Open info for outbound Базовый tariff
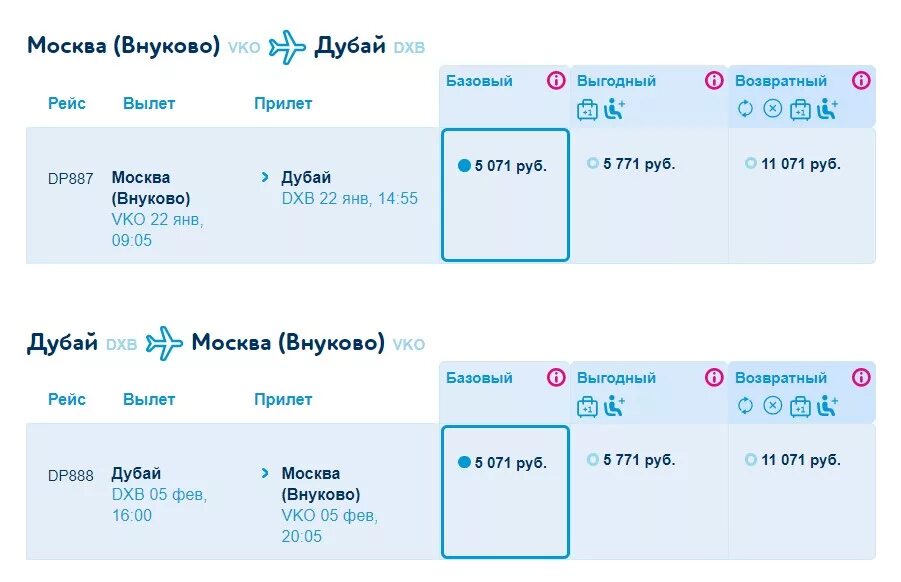 [556, 80]
